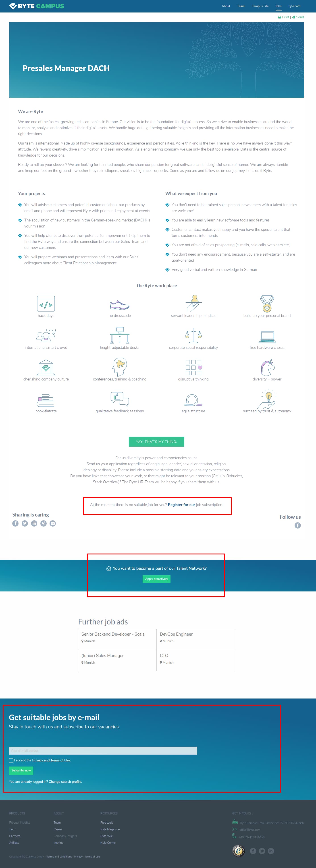This screenshot has width=316, height=868.
Task: Open the footer Twitter icon
Action: [262, 851]
